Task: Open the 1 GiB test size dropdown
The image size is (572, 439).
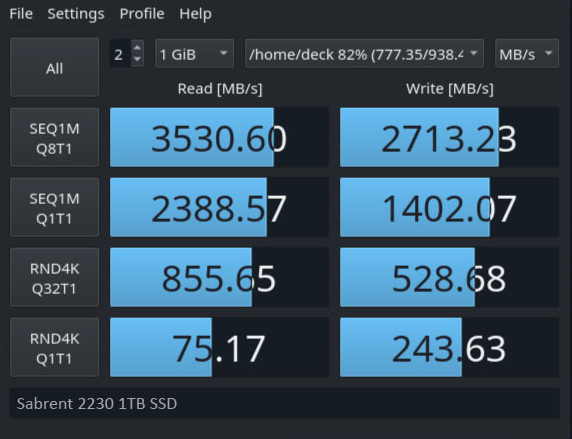Action: tap(194, 54)
